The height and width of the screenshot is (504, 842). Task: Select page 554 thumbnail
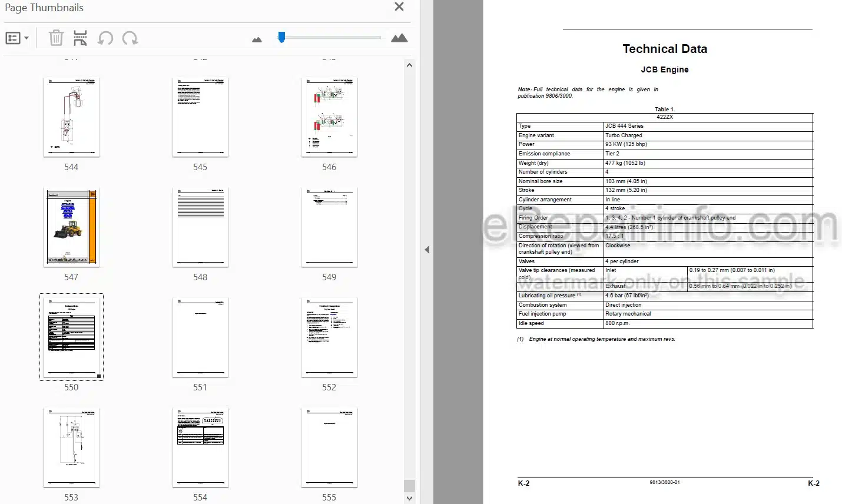click(x=200, y=447)
